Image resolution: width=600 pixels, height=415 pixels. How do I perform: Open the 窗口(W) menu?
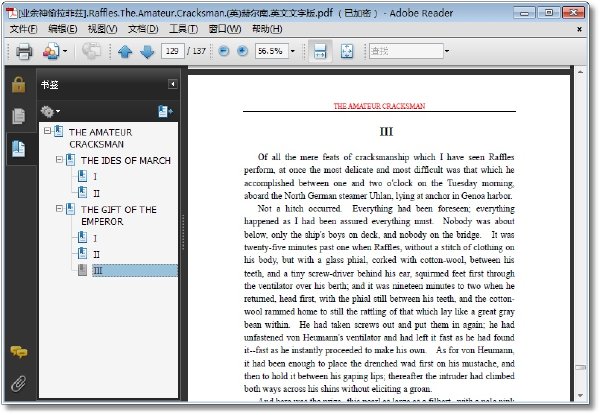tap(225, 29)
